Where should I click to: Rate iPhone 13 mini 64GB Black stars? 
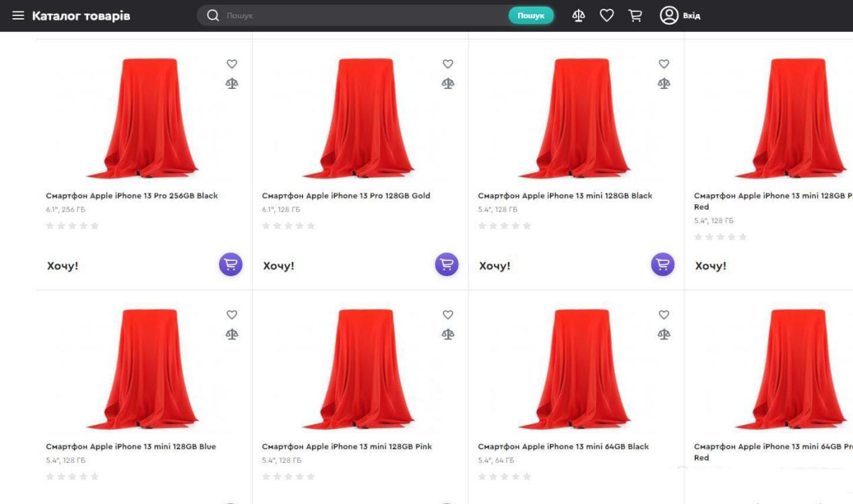click(x=505, y=476)
